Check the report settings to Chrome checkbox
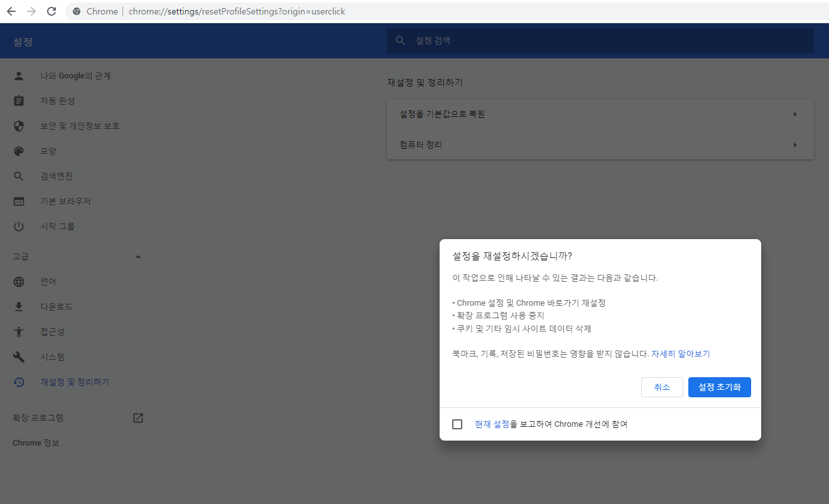This screenshot has width=829, height=504. (457, 424)
